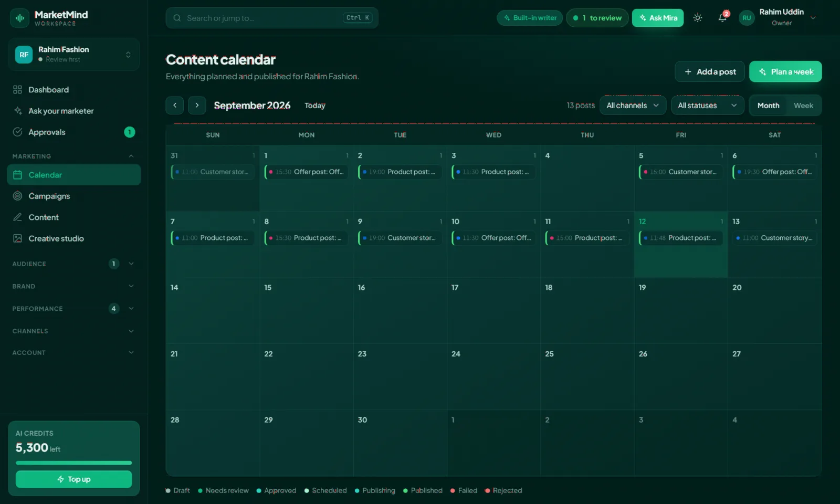840x504 pixels.
Task: Open All channels filter dropdown
Action: tap(633, 106)
